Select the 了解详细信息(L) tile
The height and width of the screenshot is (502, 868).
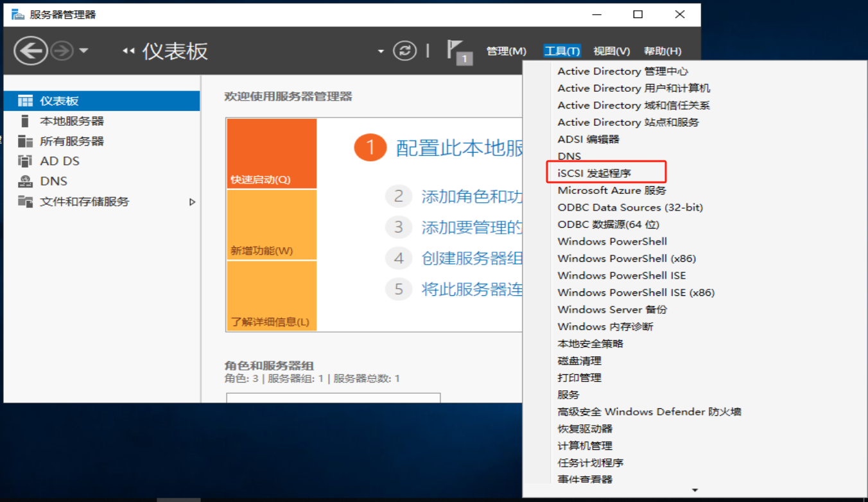point(272,296)
